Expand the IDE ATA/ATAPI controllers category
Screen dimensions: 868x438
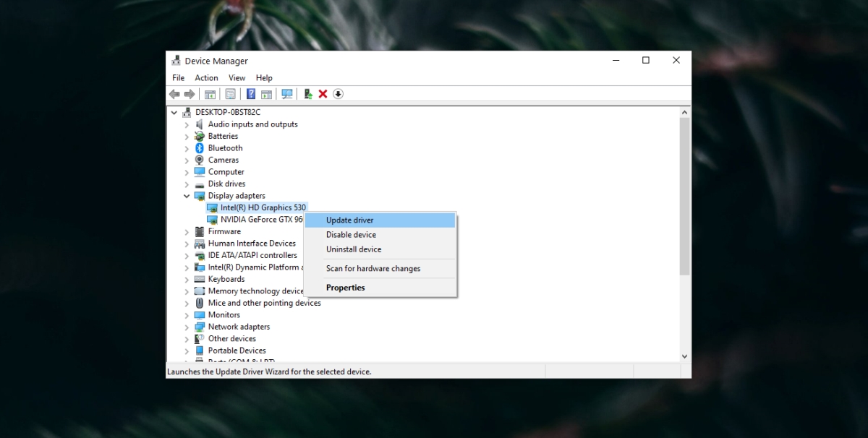(187, 256)
